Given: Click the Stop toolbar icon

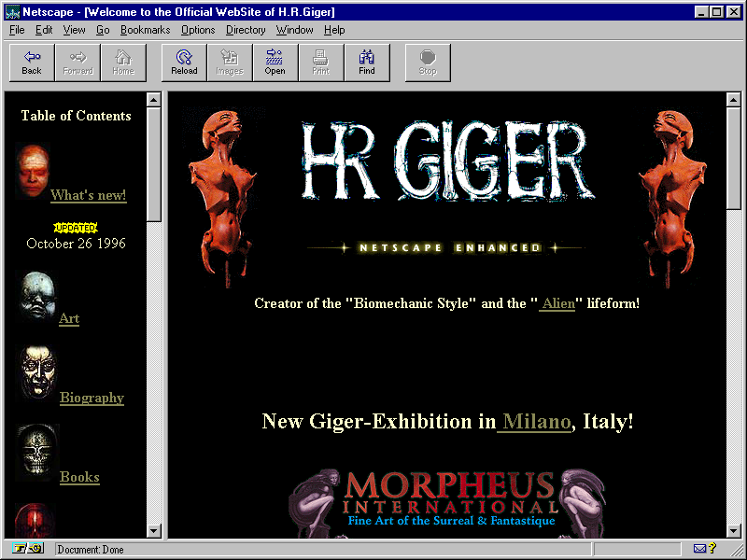Looking at the screenshot, I should [x=428, y=62].
